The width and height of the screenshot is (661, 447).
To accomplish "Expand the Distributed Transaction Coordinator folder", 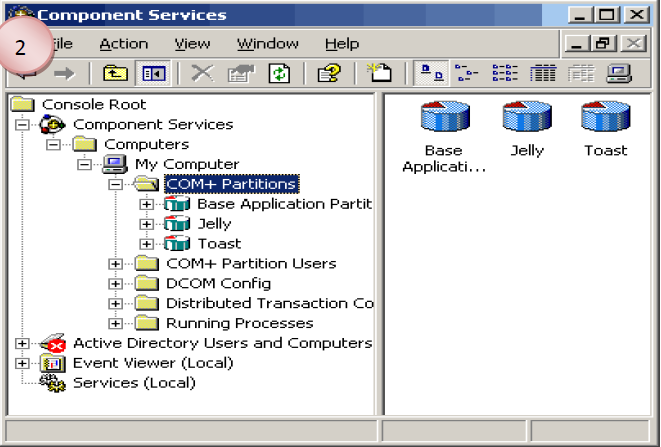I will pyautogui.click(x=115, y=304).
